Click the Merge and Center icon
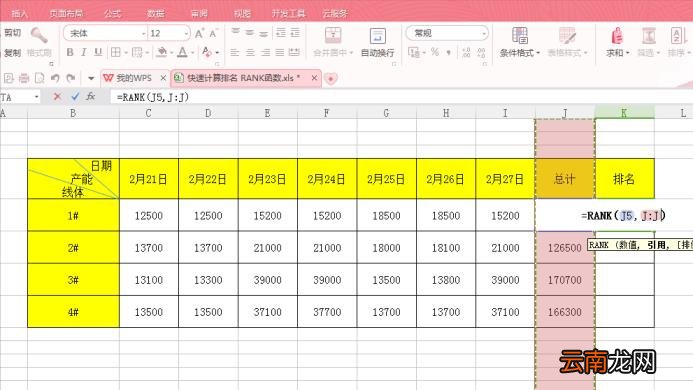Screen dimensions: 693x390 click(333, 35)
